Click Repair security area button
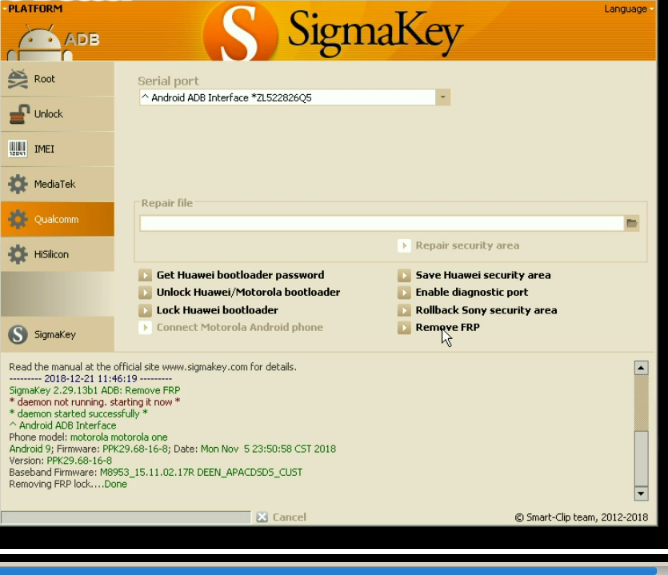 pyautogui.click(x=467, y=246)
